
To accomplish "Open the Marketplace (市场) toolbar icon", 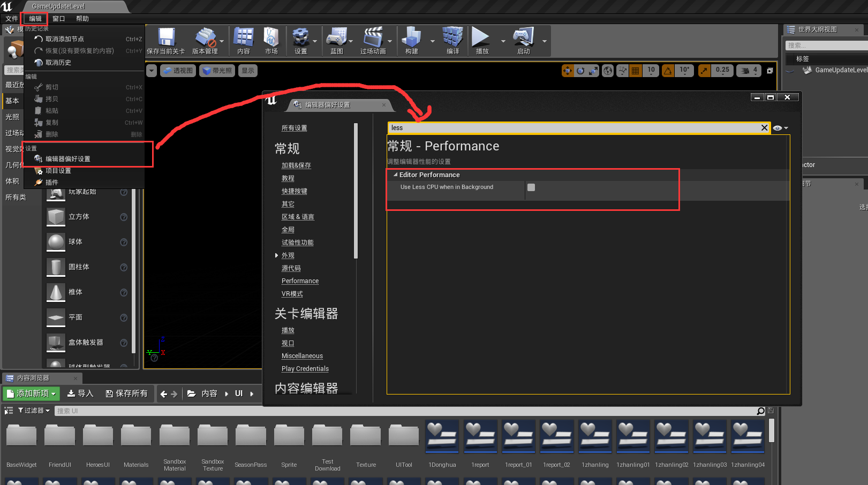I will click(270, 40).
